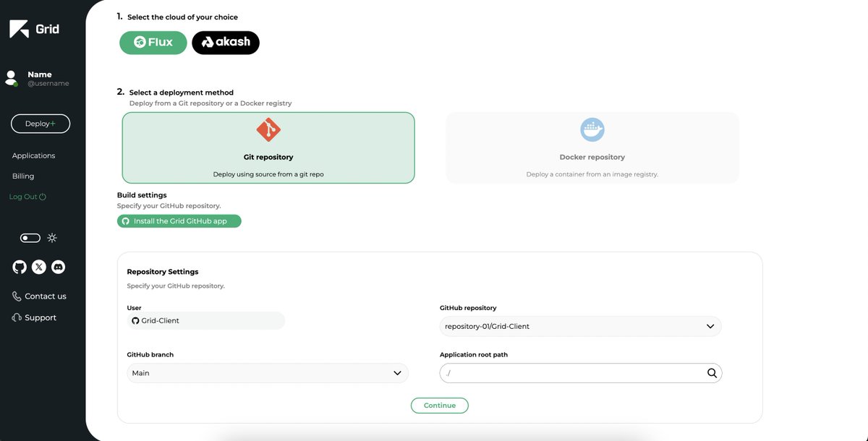Open Billing in the sidebar
The width and height of the screenshot is (868, 441).
click(x=23, y=176)
